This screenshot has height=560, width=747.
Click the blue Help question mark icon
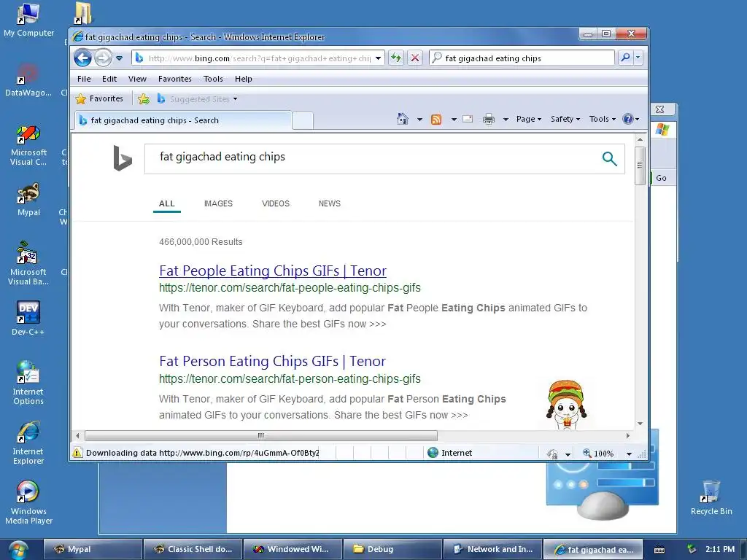(x=628, y=119)
